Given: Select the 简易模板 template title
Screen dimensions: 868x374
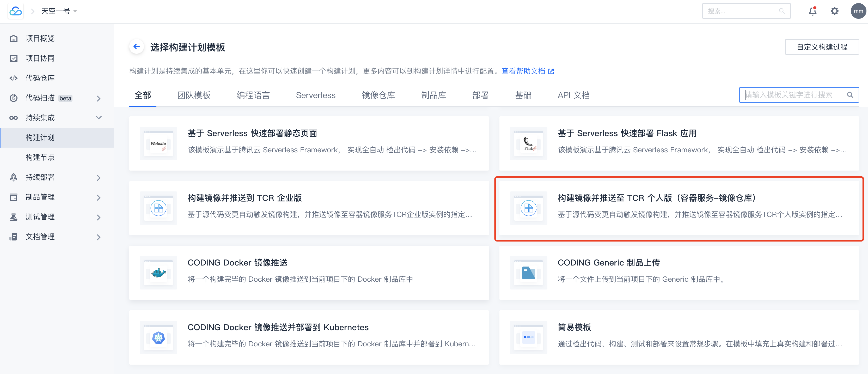Looking at the screenshot, I should 574,328.
